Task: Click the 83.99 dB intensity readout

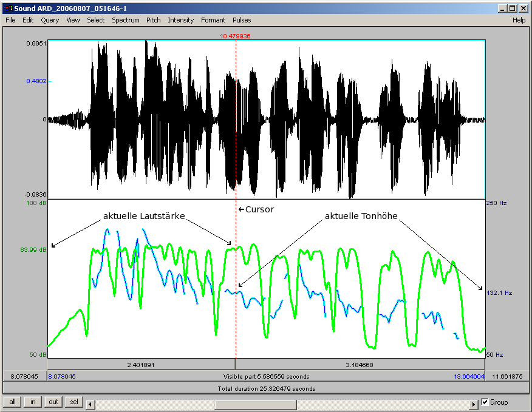Action: point(33,250)
